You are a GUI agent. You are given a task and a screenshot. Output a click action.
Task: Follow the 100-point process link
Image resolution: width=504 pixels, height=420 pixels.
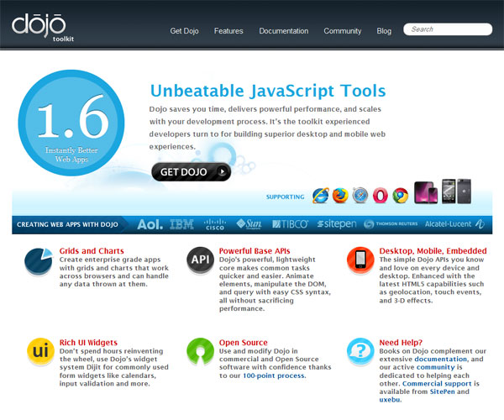click(x=274, y=375)
